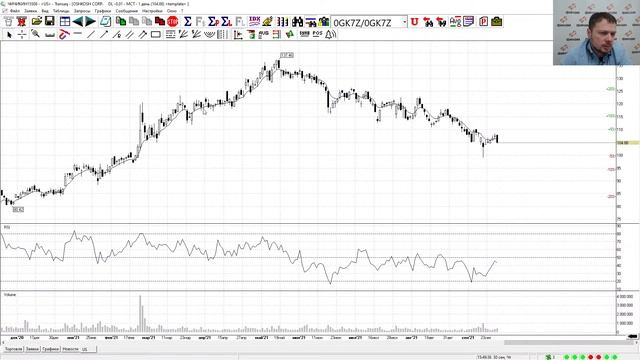Switch to the Новости tab
The width and height of the screenshot is (640, 360).
point(70,349)
